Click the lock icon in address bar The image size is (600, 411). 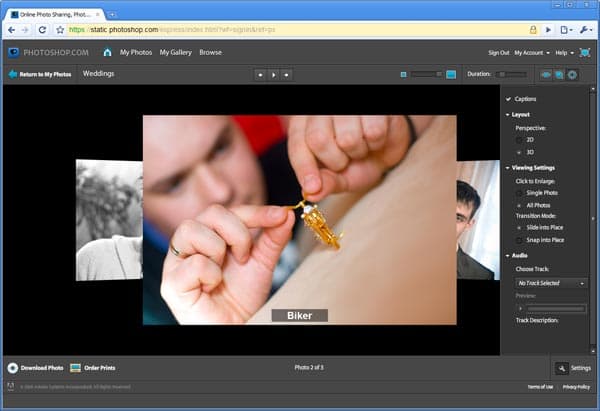point(533,29)
